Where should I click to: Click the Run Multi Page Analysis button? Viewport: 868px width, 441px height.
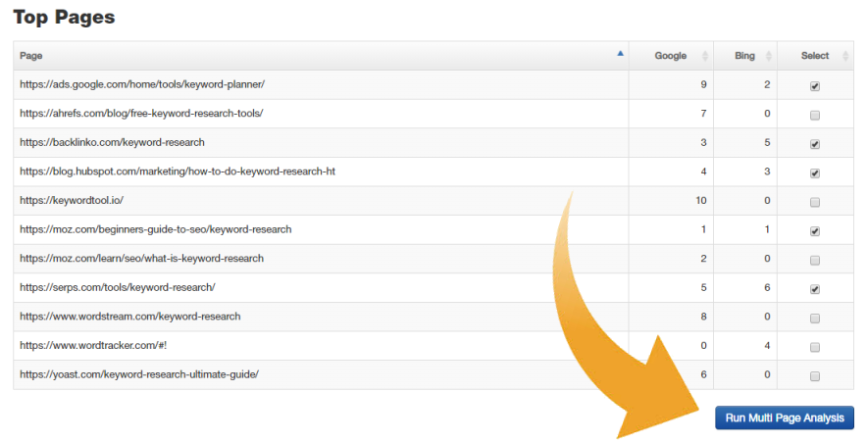pyautogui.click(x=785, y=417)
